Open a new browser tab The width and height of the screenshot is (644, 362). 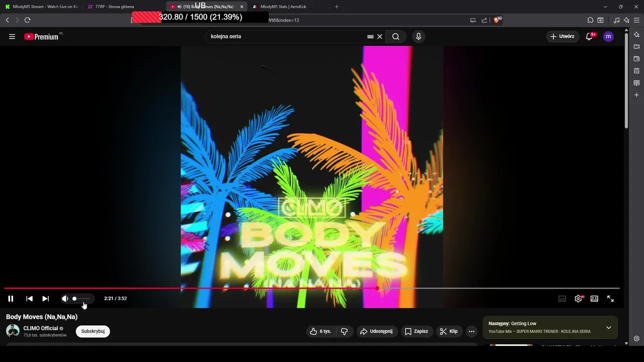(337, 7)
